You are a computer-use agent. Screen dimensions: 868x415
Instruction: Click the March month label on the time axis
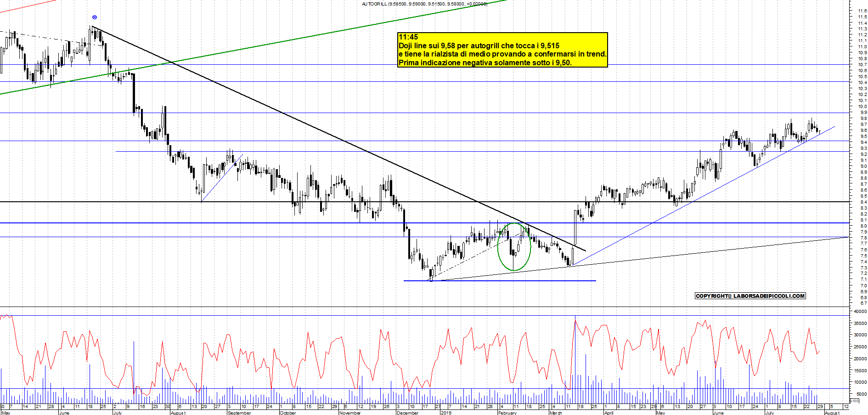(x=556, y=413)
